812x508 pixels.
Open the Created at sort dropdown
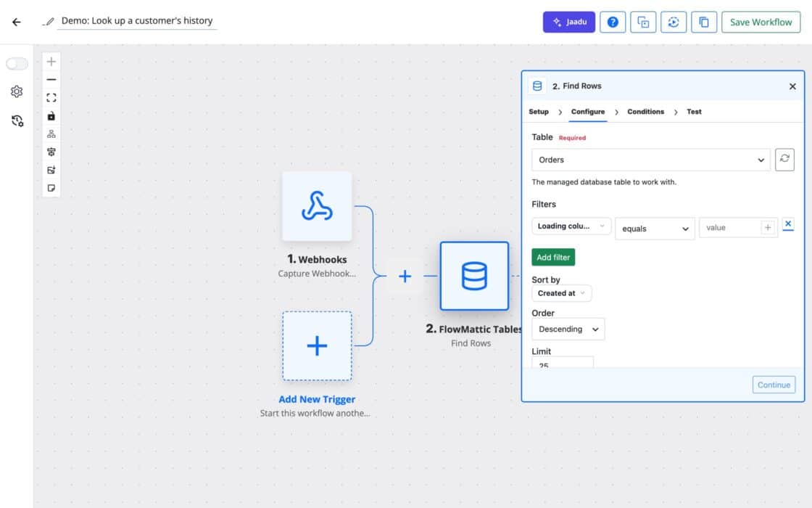click(x=561, y=293)
